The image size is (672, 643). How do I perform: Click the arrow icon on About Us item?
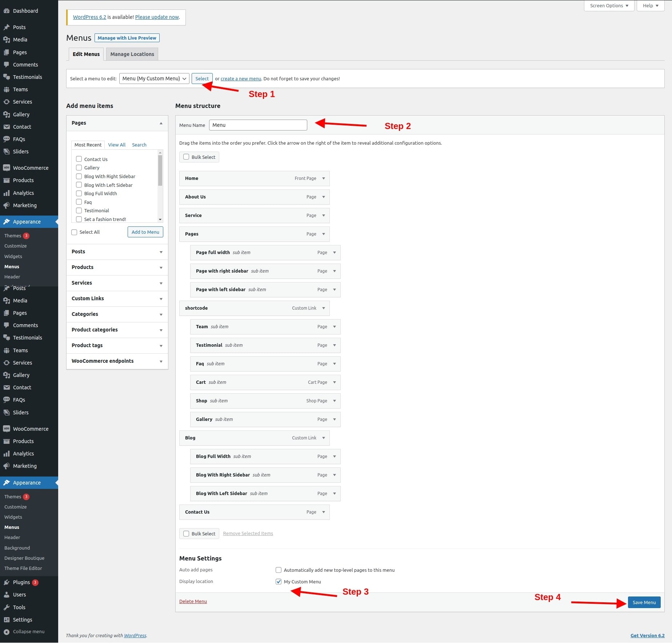[324, 197]
